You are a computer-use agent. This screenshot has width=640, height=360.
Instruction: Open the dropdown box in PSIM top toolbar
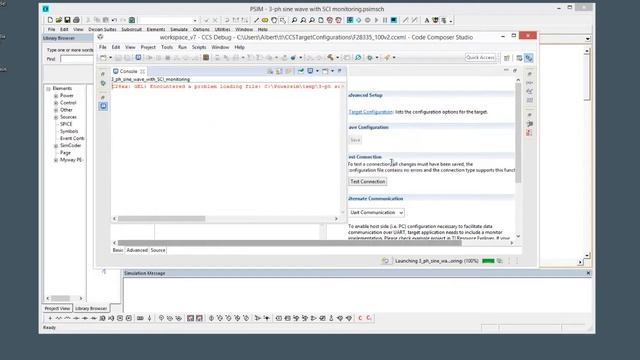pyautogui.click(x=169, y=20)
